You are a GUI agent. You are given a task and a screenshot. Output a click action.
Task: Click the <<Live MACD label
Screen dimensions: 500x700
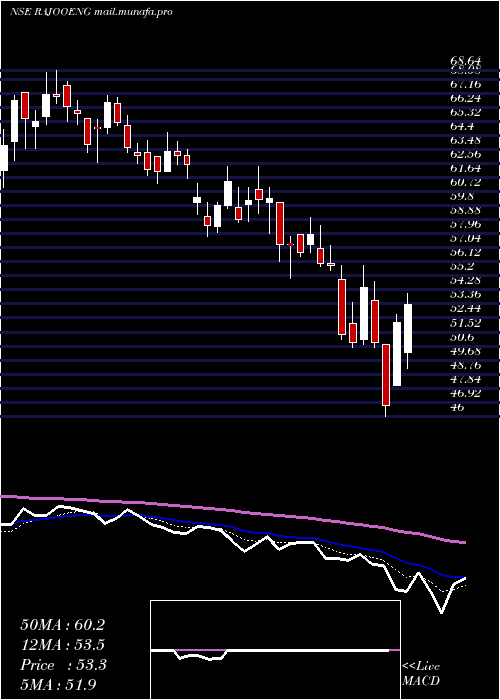point(421,674)
